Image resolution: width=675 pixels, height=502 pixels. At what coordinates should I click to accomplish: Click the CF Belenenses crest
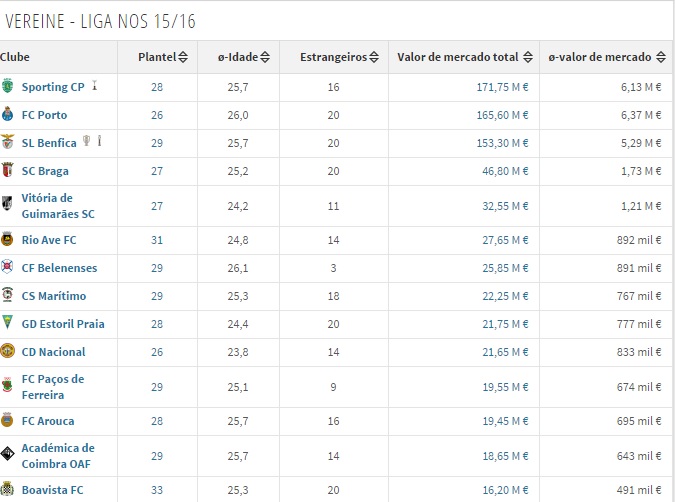pyautogui.click(x=7, y=267)
